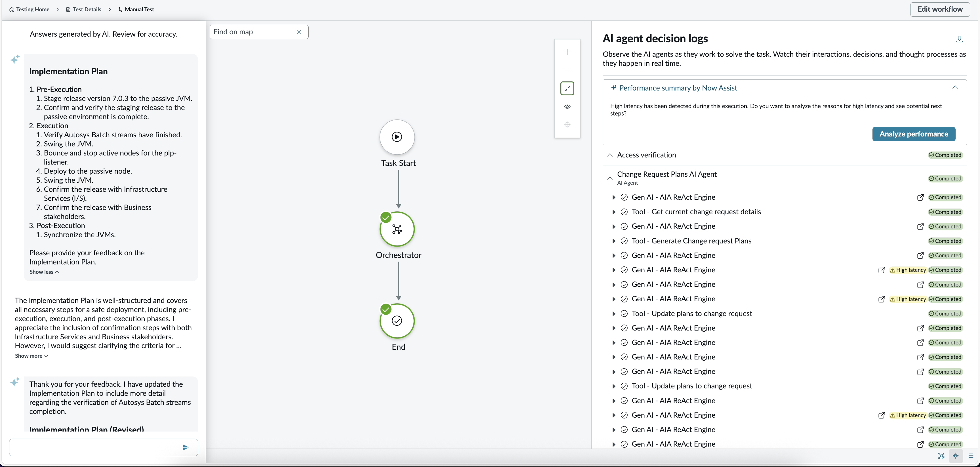Open the Testing Home breadcrumb
The height and width of the screenshot is (467, 980).
coord(29,10)
